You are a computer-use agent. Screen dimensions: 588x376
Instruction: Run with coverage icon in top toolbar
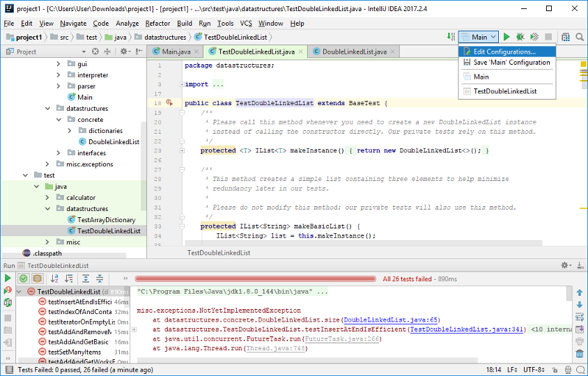(534, 37)
